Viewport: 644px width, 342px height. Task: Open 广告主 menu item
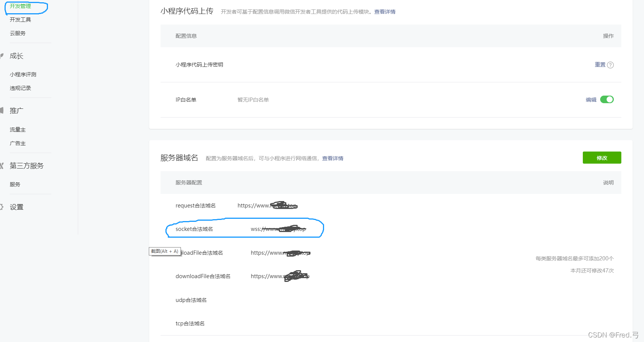pos(18,143)
